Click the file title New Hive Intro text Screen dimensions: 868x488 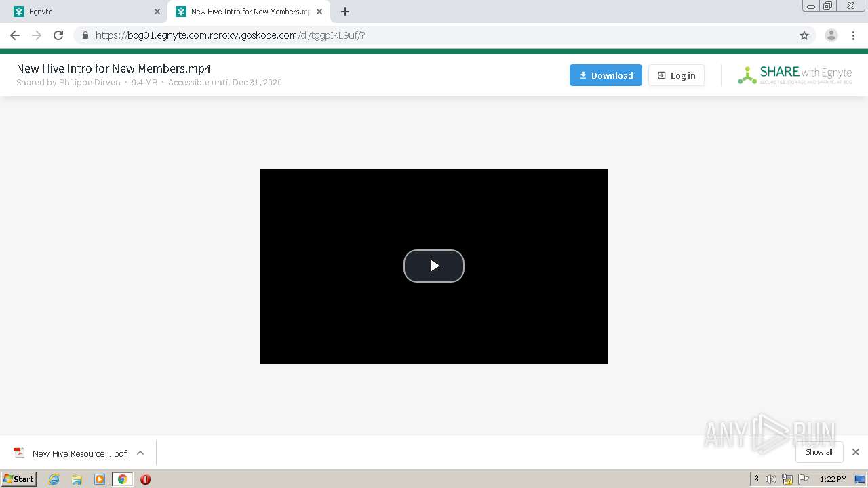point(113,68)
